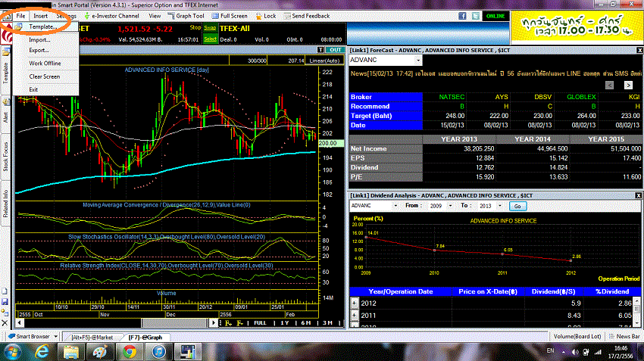The width and height of the screenshot is (644, 361).
Task: Click chart scrollbar right arrow
Action: pos(214,323)
